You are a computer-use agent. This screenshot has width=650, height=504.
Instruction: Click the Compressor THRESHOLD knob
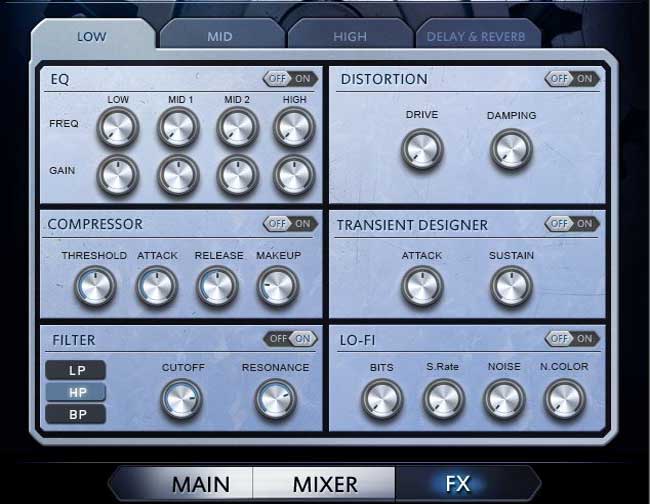coord(95,287)
